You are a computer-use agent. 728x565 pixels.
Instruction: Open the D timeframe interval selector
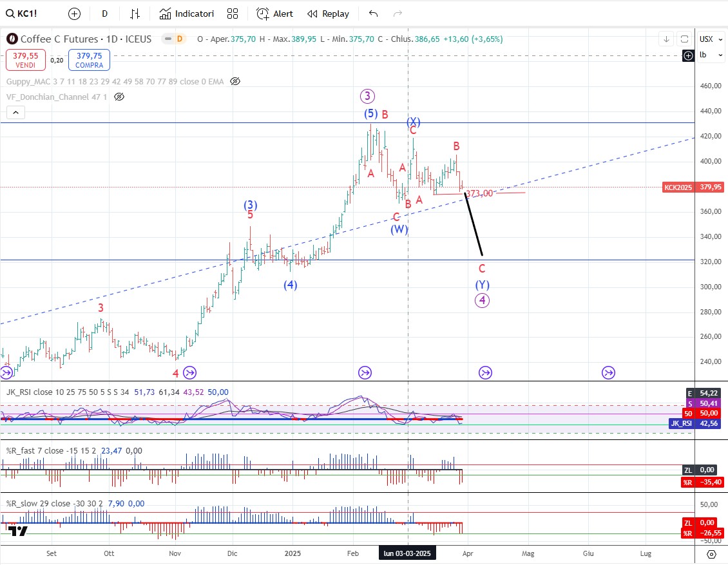coord(105,14)
